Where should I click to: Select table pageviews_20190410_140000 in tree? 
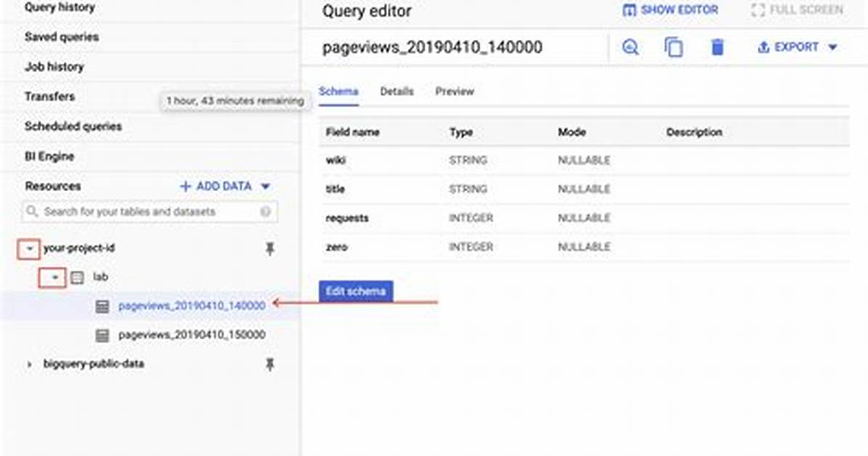pos(192,306)
